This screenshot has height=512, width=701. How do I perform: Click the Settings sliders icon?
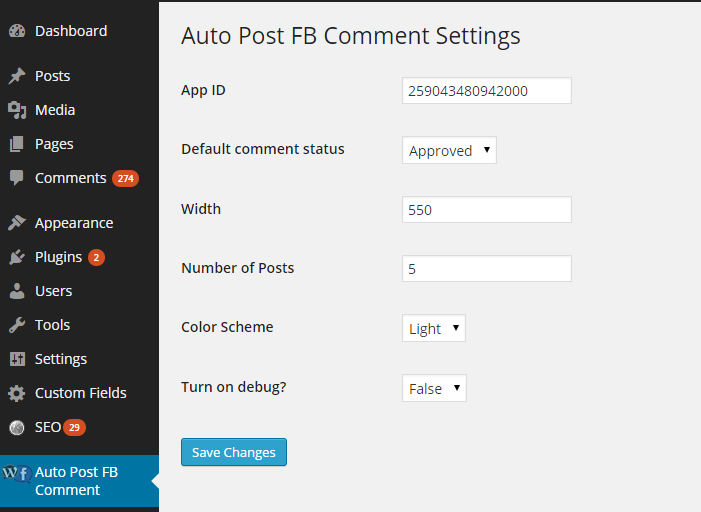(17, 359)
